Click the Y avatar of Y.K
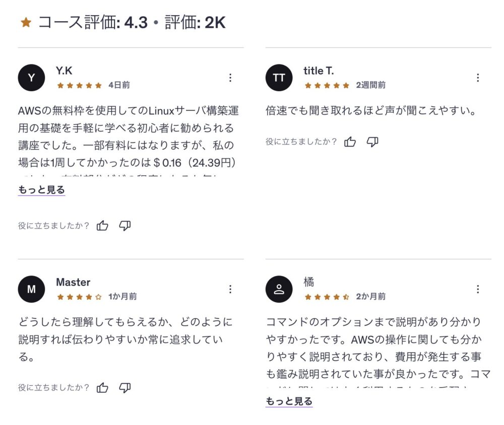 [x=31, y=78]
